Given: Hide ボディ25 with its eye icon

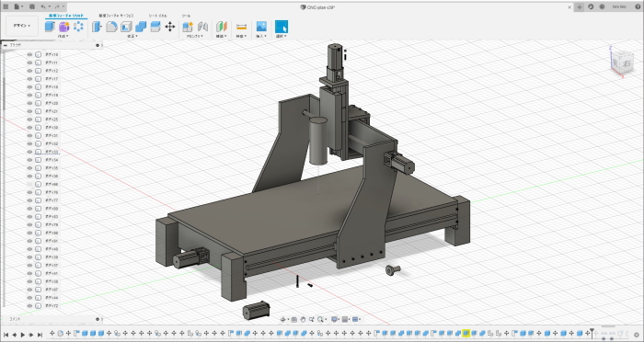Looking at the screenshot, I should point(29,120).
